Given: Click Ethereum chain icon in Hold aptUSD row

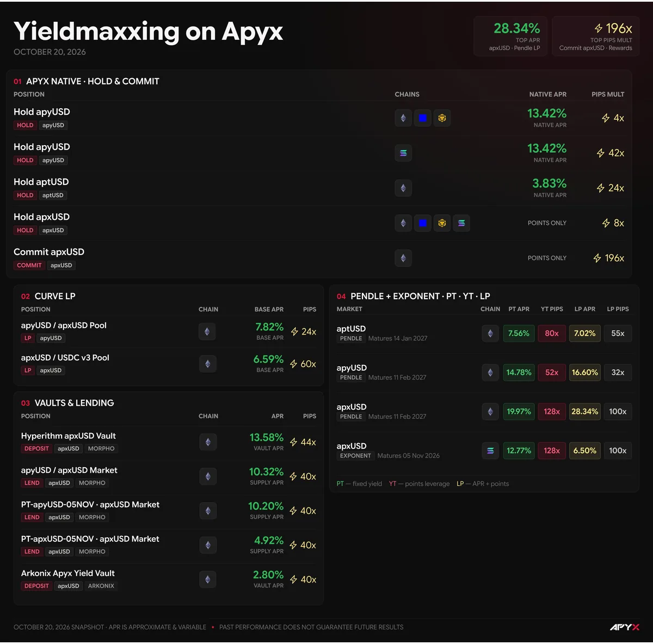Looking at the screenshot, I should 403,188.
